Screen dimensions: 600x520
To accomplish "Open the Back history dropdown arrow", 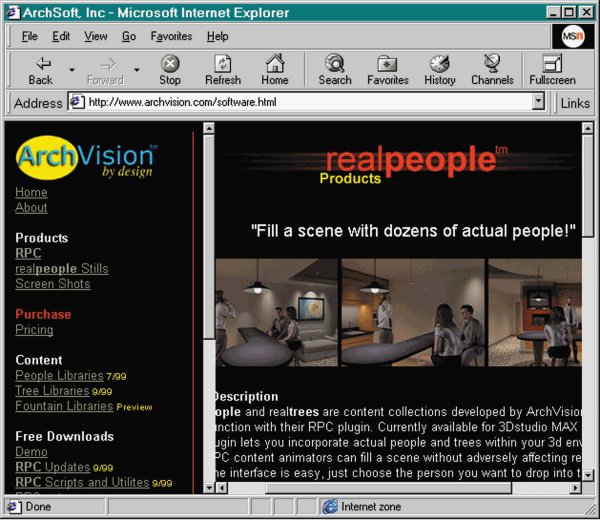I will (x=72, y=70).
